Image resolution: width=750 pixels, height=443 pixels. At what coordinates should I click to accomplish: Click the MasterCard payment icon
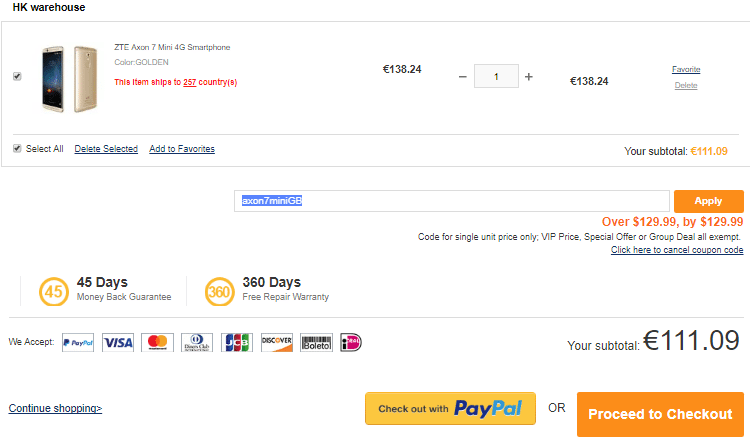coord(157,343)
